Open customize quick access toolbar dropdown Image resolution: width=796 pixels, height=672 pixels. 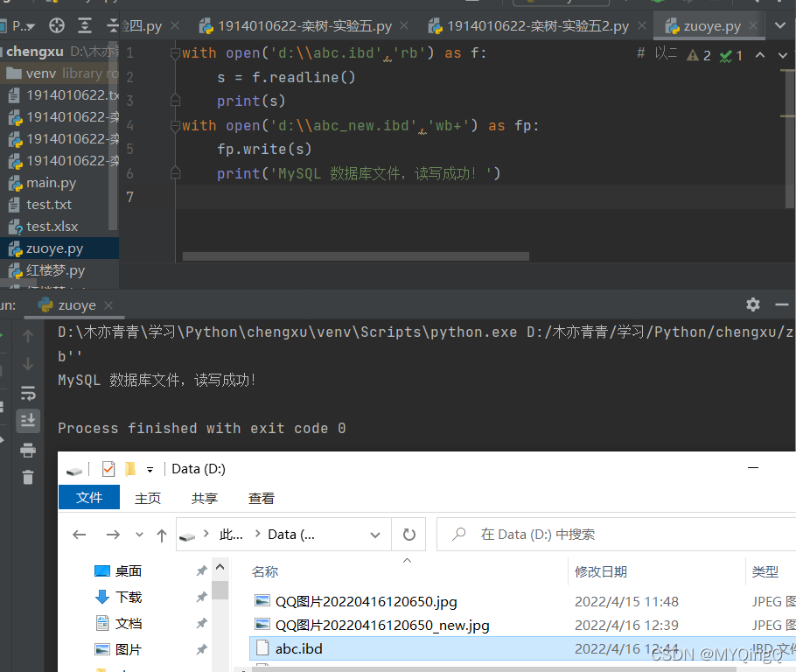pos(150,470)
